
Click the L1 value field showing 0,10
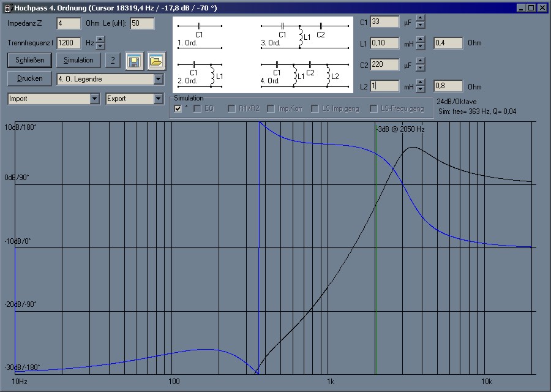(x=384, y=43)
